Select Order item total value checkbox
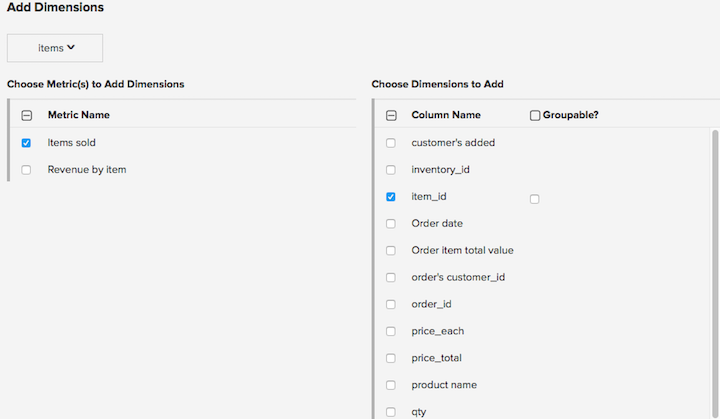 (x=391, y=251)
